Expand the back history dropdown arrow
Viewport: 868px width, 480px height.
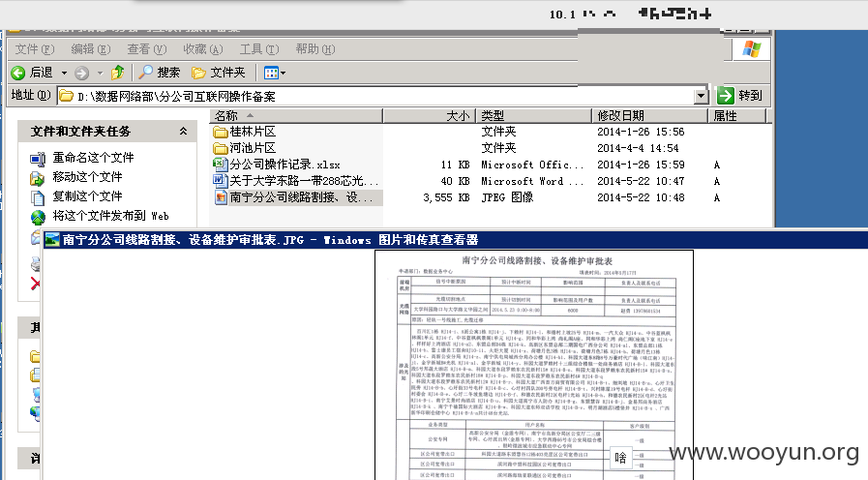tap(64, 73)
